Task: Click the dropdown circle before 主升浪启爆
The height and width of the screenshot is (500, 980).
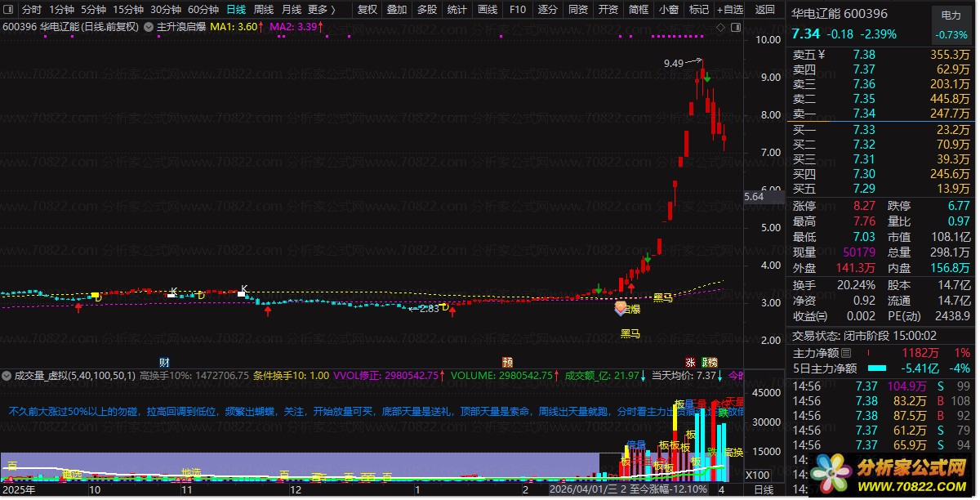Action: tap(148, 26)
